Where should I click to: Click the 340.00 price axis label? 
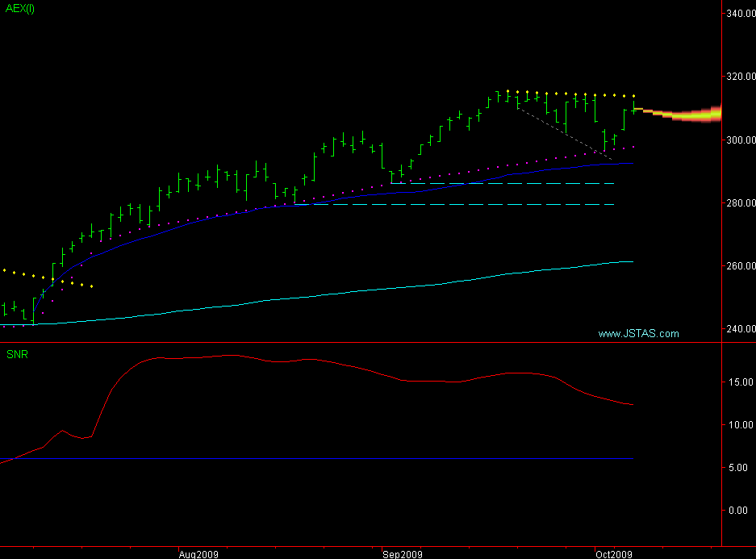coord(739,14)
